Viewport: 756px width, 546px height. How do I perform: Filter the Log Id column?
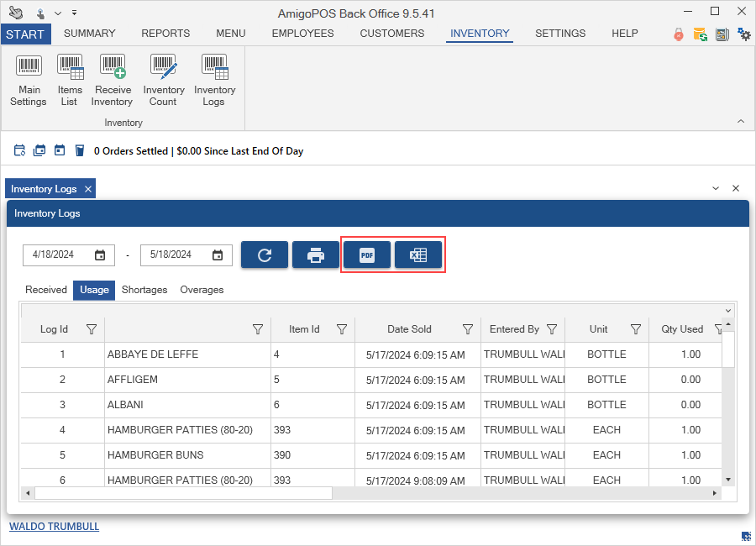click(x=91, y=329)
